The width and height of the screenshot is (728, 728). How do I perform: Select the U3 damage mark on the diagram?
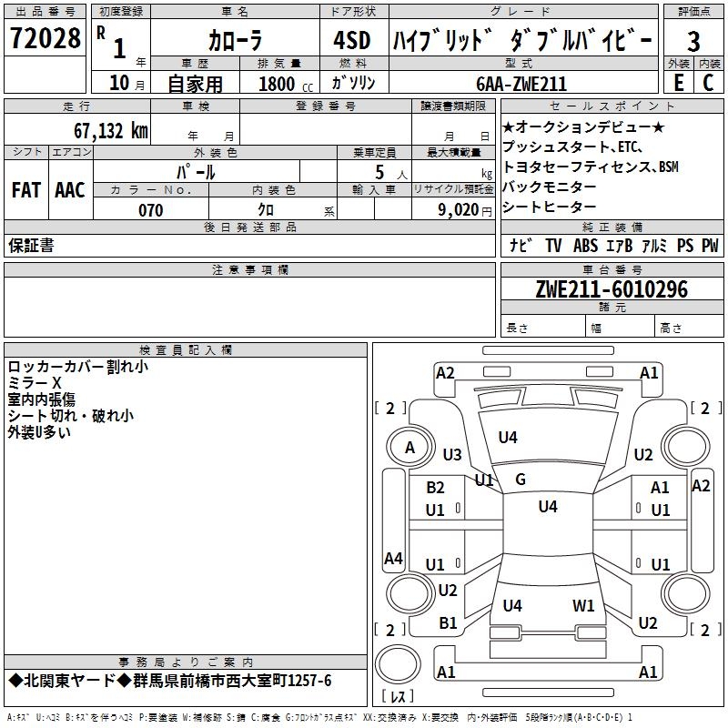tap(452, 454)
